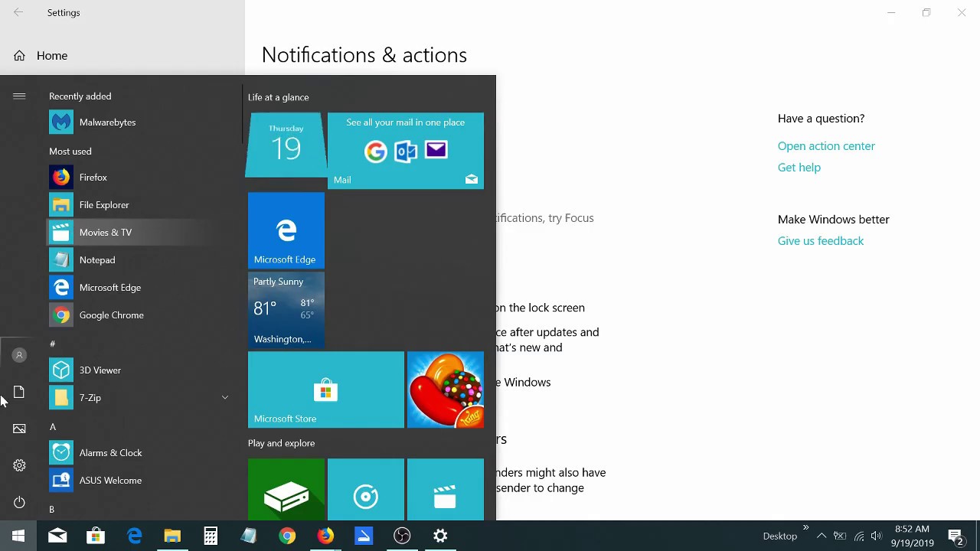
Task: Jump to letter # in app list
Action: click(x=53, y=344)
